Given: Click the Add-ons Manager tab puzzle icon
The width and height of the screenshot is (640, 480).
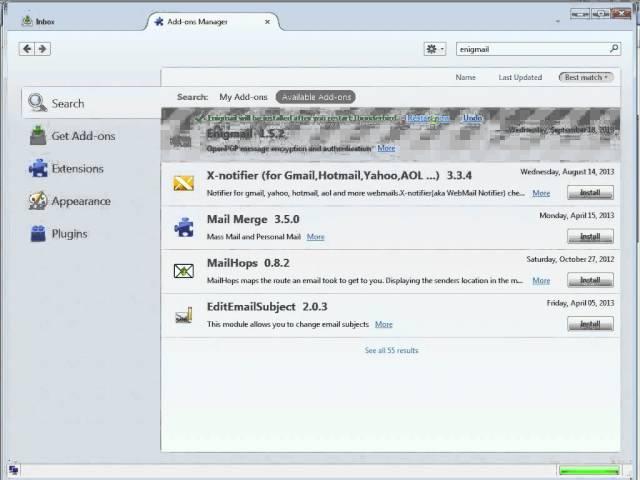Looking at the screenshot, I should pyautogui.click(x=159, y=22).
